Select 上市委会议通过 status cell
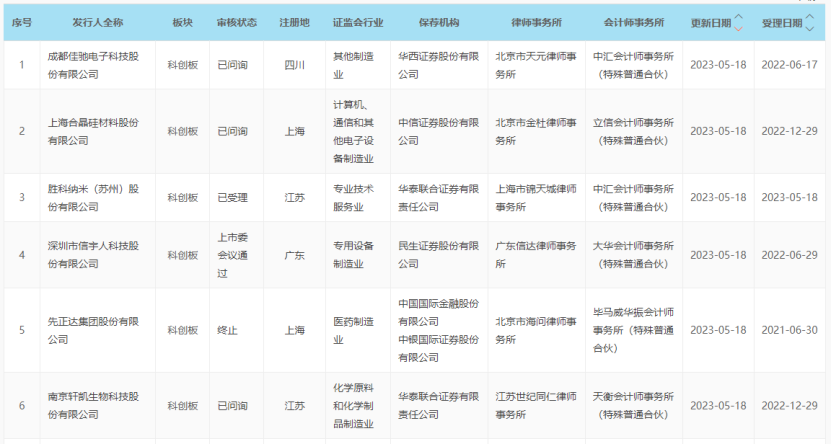831x445 pixels. coord(233,255)
